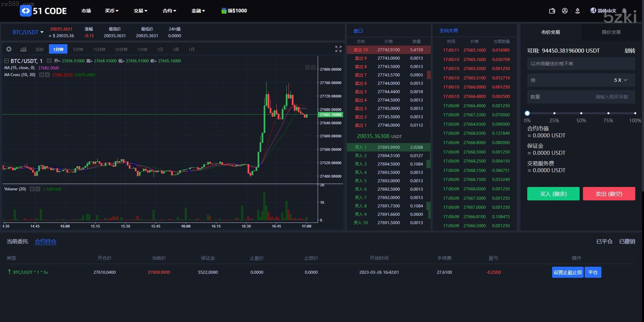Click the 买入 (做多) button
This screenshot has width=644, height=322.
tap(553, 194)
